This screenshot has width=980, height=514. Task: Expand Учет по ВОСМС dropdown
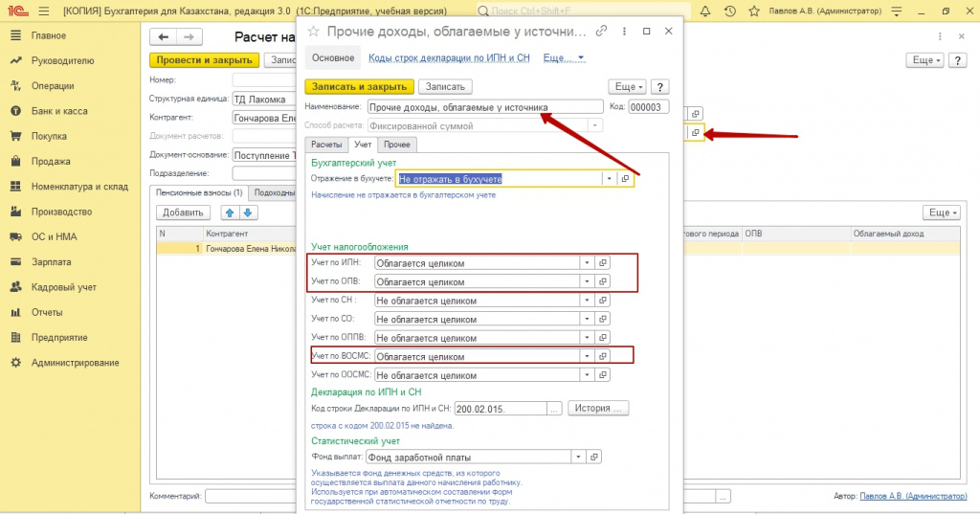pyautogui.click(x=587, y=356)
